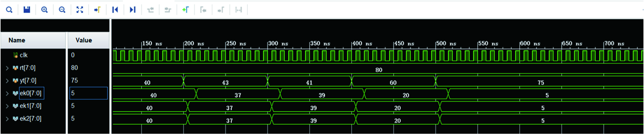Expand the yt[7:0] bus signal

[7, 81]
